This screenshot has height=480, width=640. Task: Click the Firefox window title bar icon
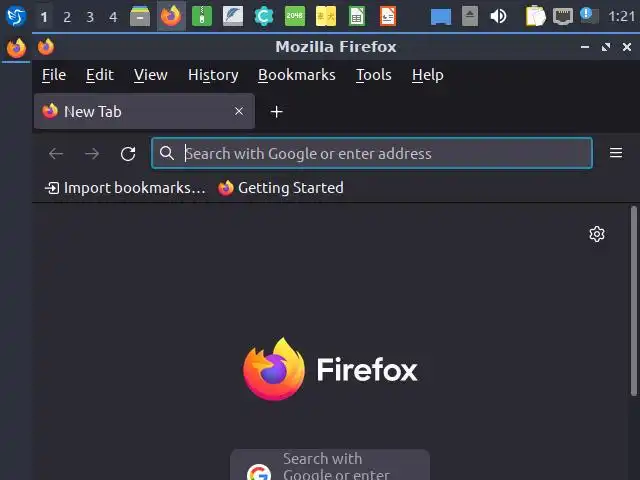tap(46, 47)
